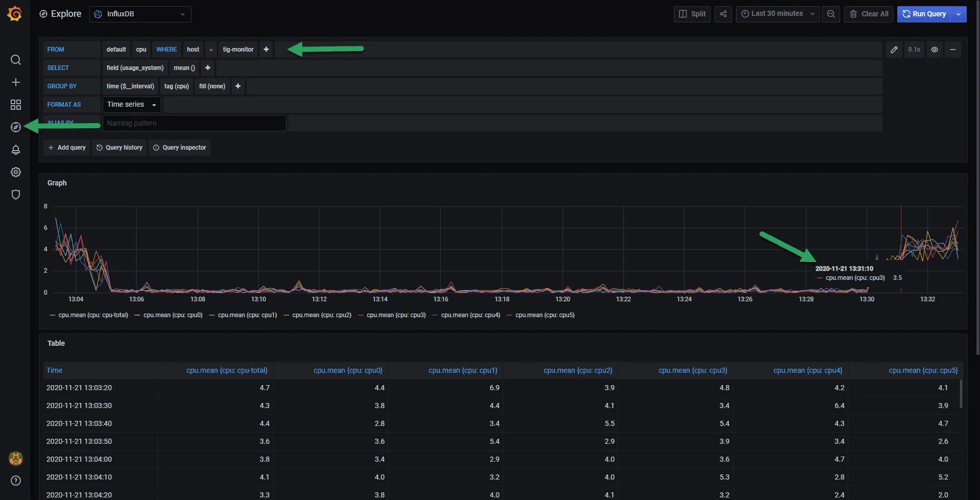Zoom out time range magnifier icon
The height and width of the screenshot is (500, 980).
click(x=831, y=14)
